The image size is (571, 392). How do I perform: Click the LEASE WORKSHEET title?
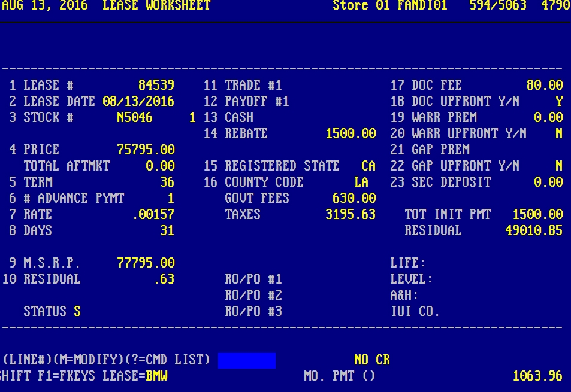pyautogui.click(x=156, y=5)
